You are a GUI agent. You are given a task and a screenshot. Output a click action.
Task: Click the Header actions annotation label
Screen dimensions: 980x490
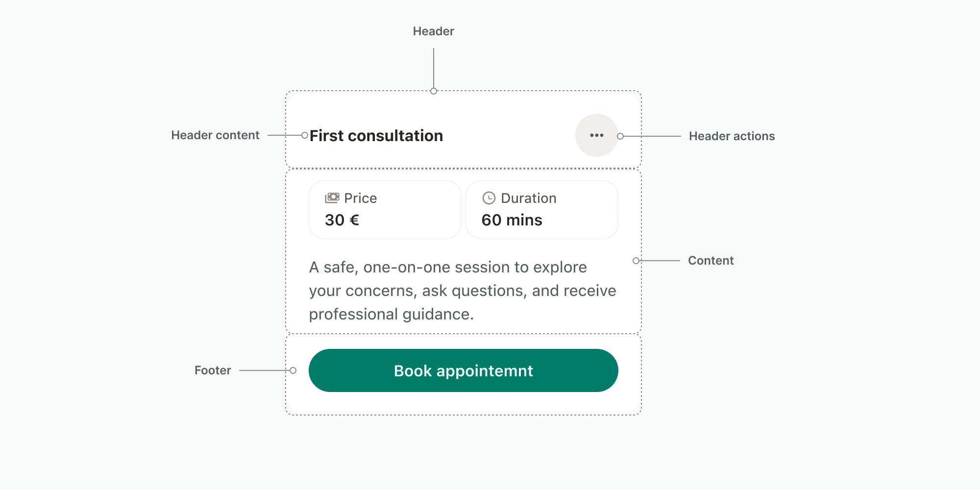click(732, 136)
